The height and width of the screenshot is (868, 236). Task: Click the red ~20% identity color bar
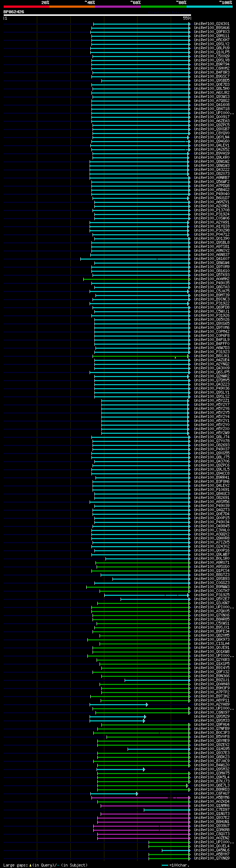(27, 7)
